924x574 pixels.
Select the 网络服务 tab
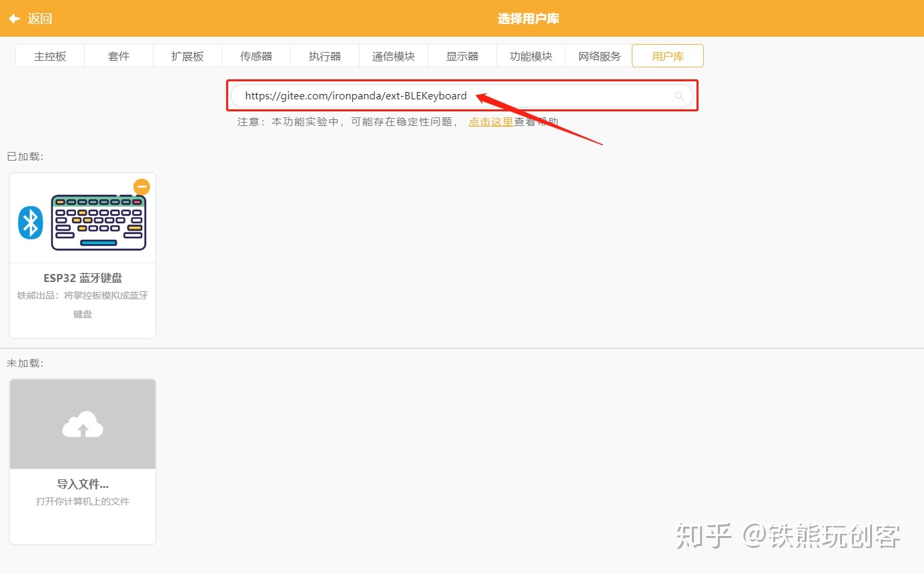pyautogui.click(x=599, y=56)
